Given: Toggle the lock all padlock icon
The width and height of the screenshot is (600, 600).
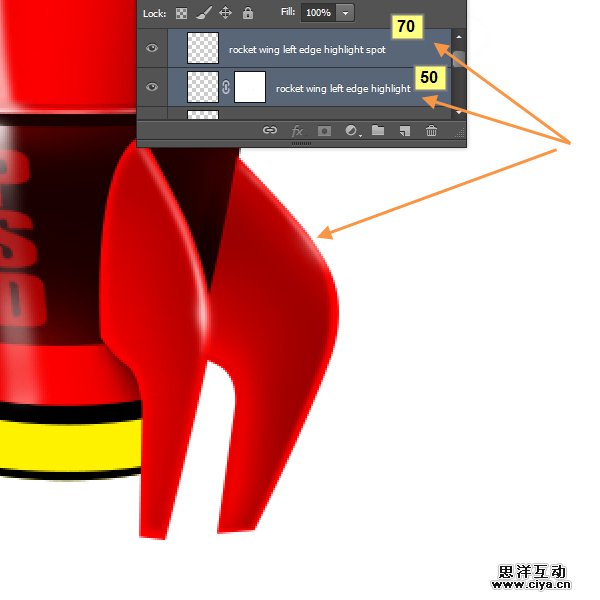Looking at the screenshot, I should (248, 13).
